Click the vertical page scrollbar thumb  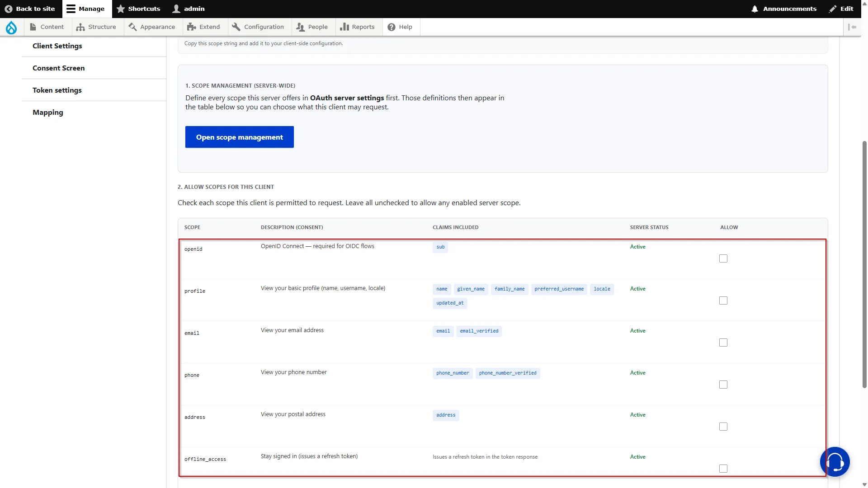click(x=864, y=264)
